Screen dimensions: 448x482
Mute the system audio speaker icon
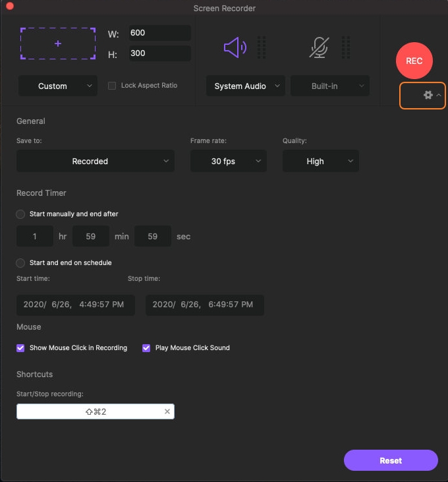235,47
